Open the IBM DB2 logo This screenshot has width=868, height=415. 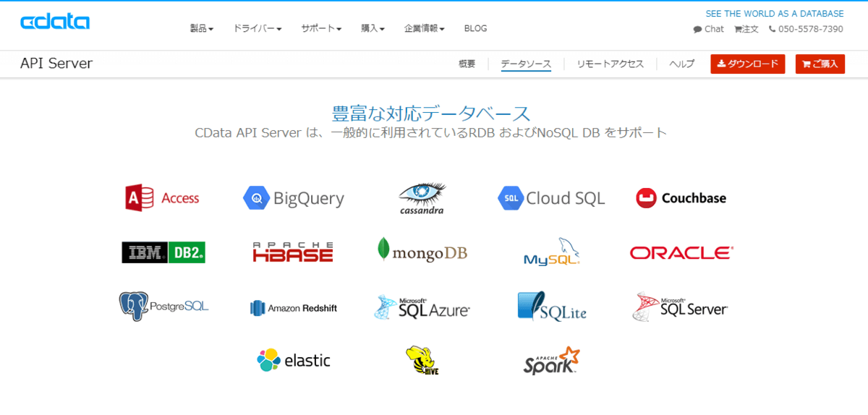click(163, 252)
